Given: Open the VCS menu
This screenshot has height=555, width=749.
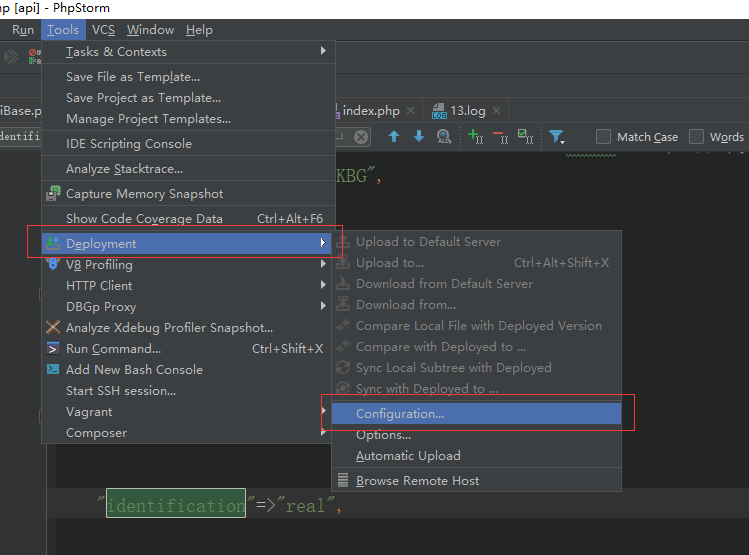Looking at the screenshot, I should [103, 30].
